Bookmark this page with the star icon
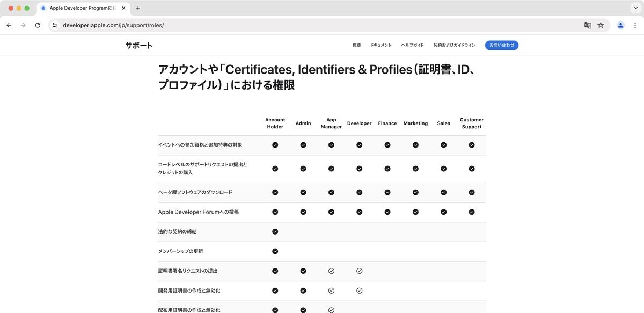Image resolution: width=644 pixels, height=313 pixels. pyautogui.click(x=601, y=25)
